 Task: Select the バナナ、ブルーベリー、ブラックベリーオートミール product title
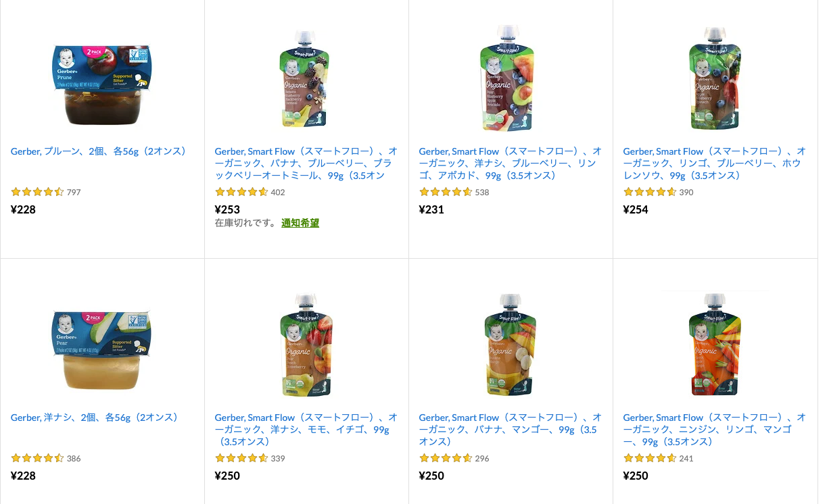coord(304,163)
